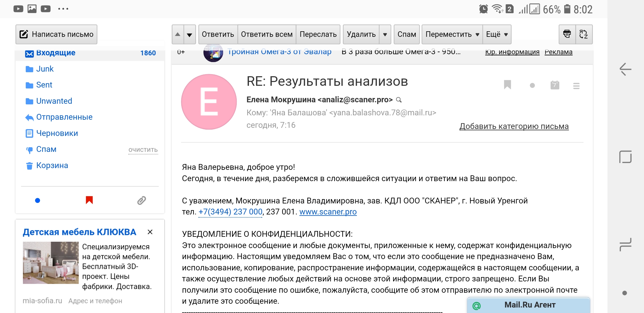Go to next message down arrow
Viewport: 644px width, 313px height.
pyautogui.click(x=189, y=34)
